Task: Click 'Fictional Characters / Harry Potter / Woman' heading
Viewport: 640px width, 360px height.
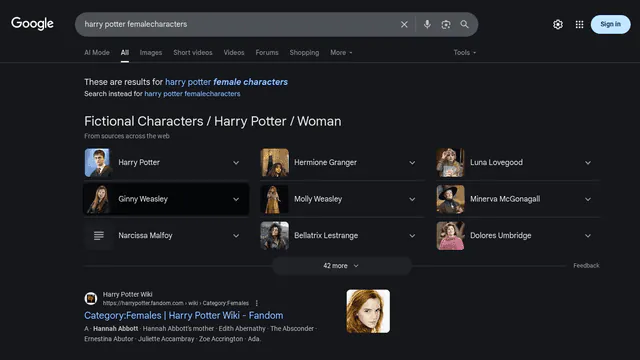Action: [x=213, y=121]
